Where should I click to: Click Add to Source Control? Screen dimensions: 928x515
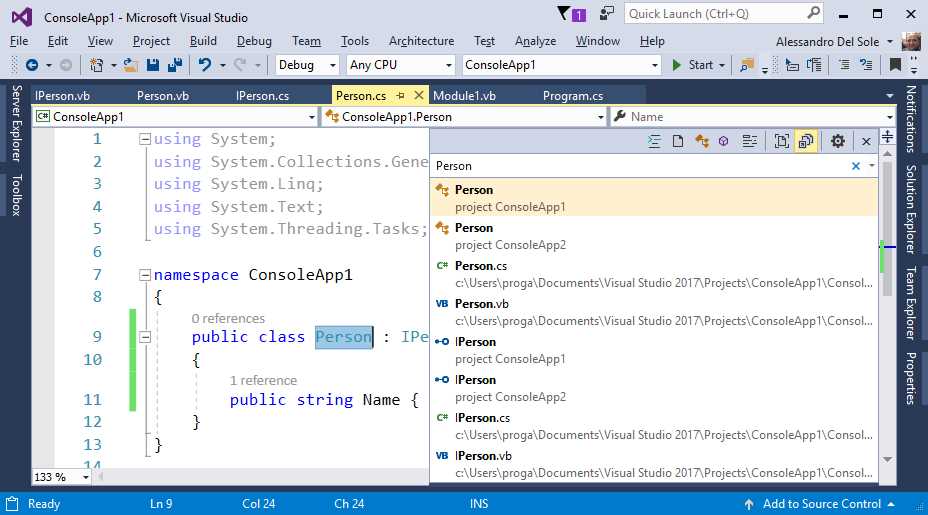click(821, 504)
